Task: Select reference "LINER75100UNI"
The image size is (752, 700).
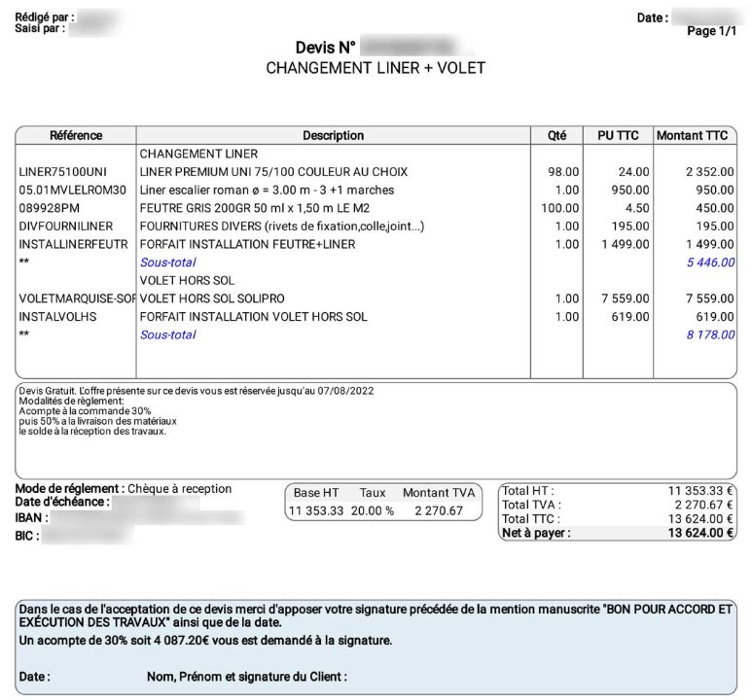Action: point(63,172)
